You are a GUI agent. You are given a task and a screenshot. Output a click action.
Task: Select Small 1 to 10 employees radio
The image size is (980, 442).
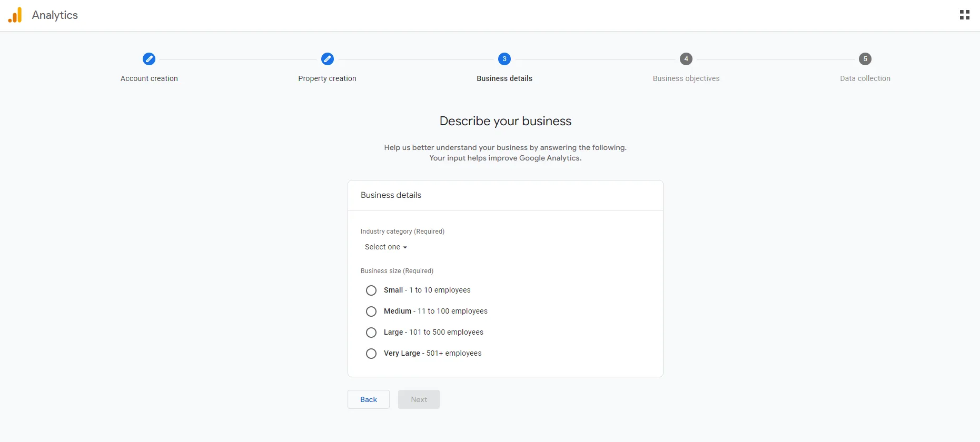click(x=371, y=290)
